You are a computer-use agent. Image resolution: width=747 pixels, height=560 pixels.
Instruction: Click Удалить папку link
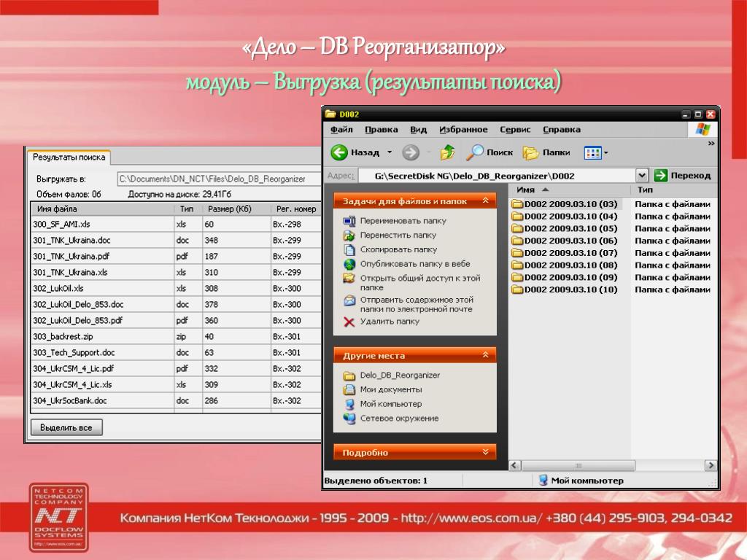[x=390, y=322]
